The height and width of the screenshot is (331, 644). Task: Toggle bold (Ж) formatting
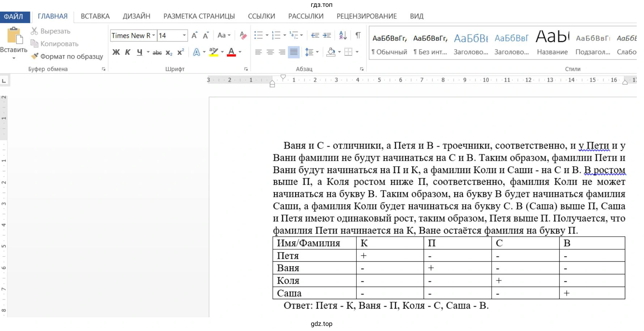tap(116, 52)
